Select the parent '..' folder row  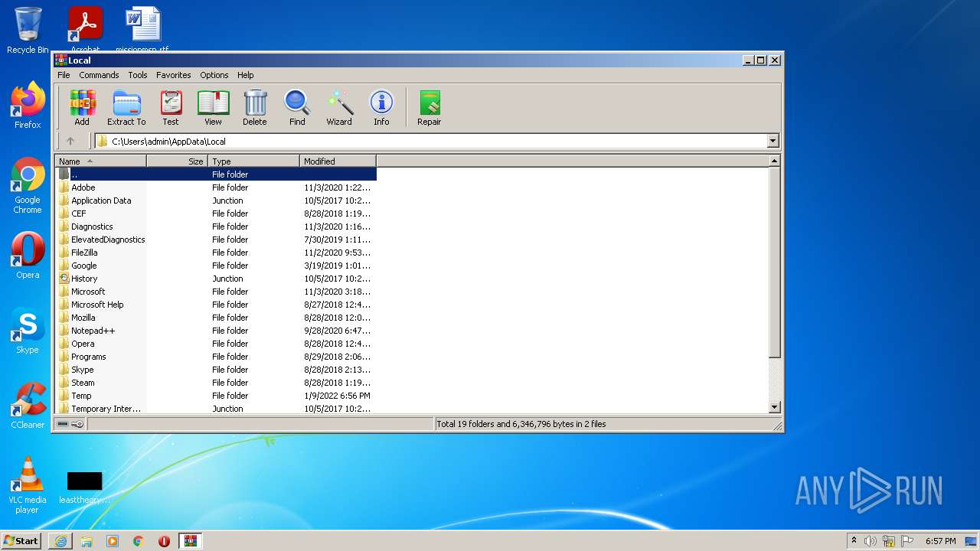[x=216, y=174]
